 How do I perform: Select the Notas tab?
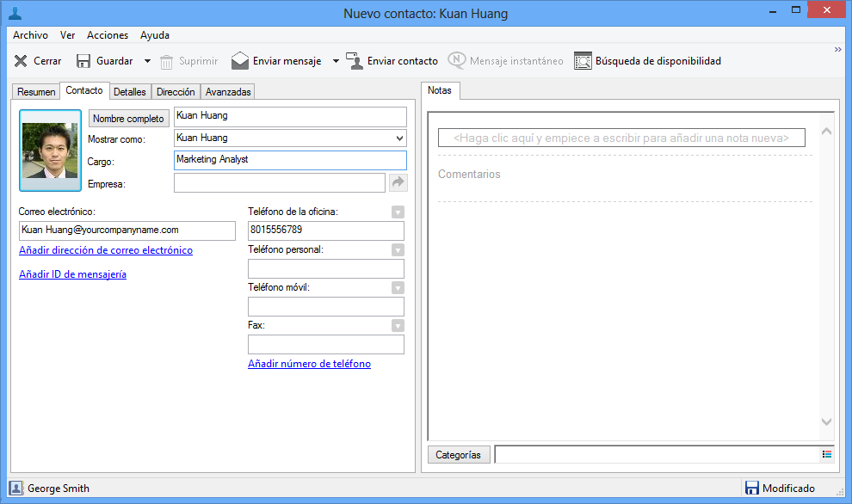click(x=440, y=90)
